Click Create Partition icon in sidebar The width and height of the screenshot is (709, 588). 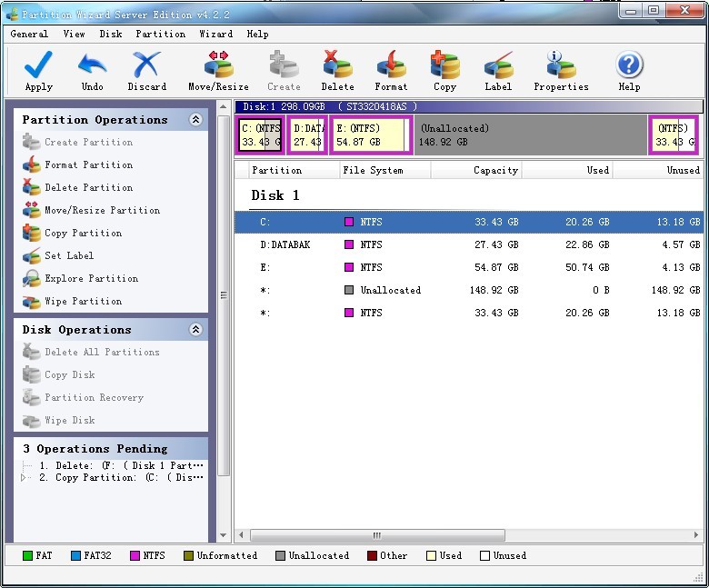pyautogui.click(x=31, y=142)
